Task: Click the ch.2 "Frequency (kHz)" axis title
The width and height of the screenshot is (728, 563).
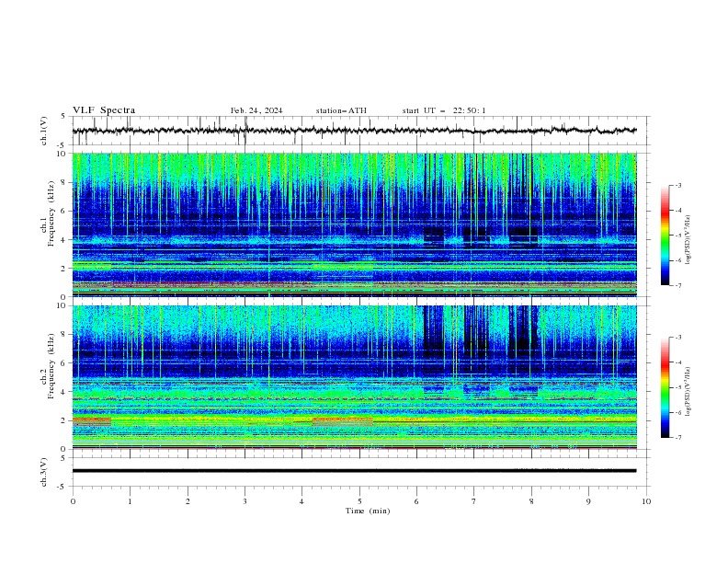Action: (51, 365)
